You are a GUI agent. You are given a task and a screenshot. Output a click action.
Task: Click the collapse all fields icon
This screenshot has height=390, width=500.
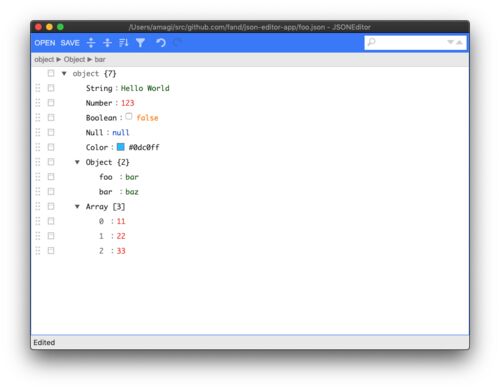click(107, 43)
